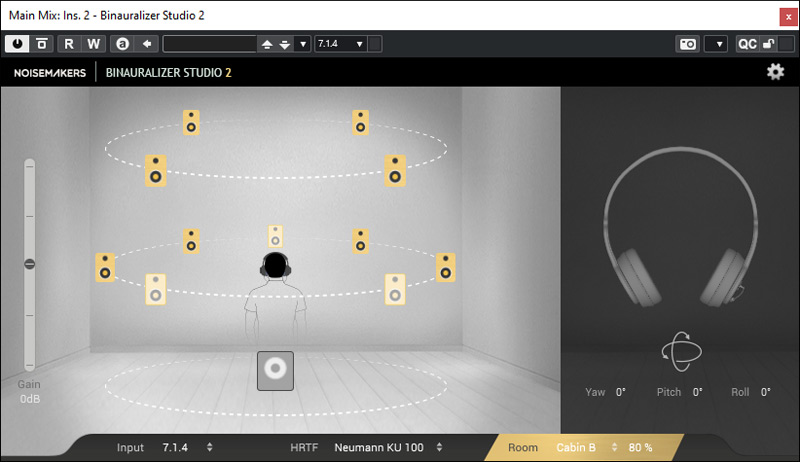Viewport: 800px width, 462px height.
Task: Open the 7.1.4 channel configuration dropdown
Action: pyautogui.click(x=341, y=44)
